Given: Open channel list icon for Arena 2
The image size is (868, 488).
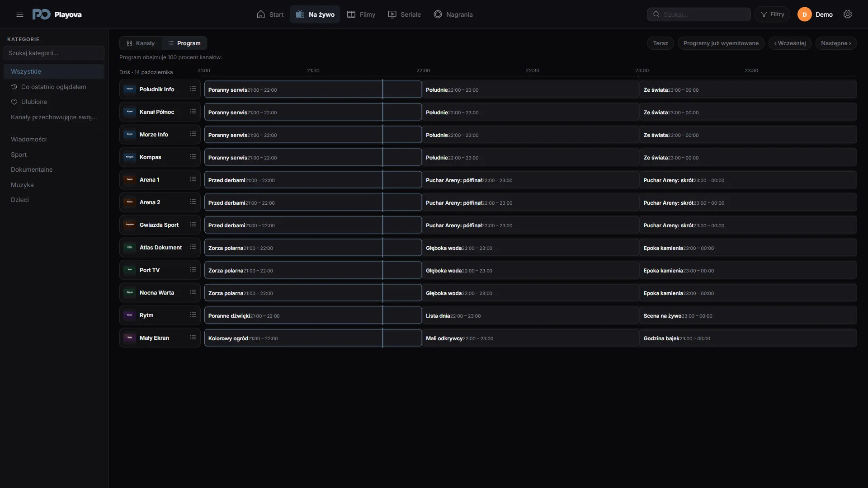Looking at the screenshot, I should point(193,202).
